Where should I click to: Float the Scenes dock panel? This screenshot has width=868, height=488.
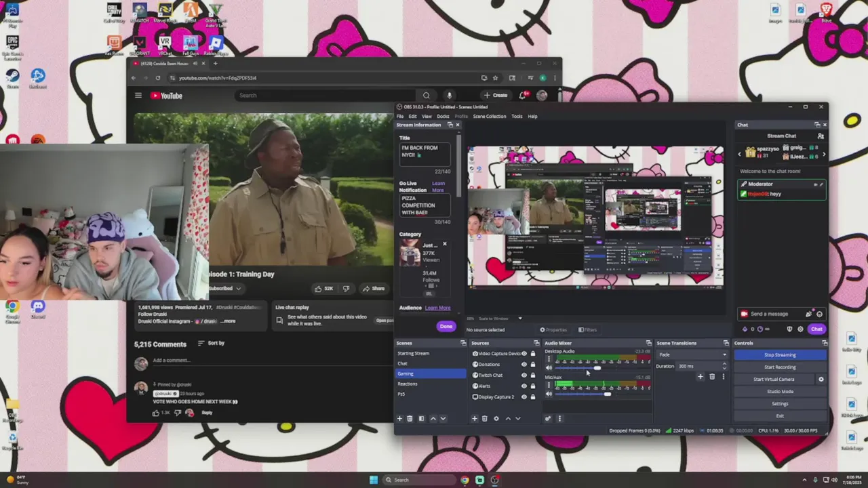point(463,343)
